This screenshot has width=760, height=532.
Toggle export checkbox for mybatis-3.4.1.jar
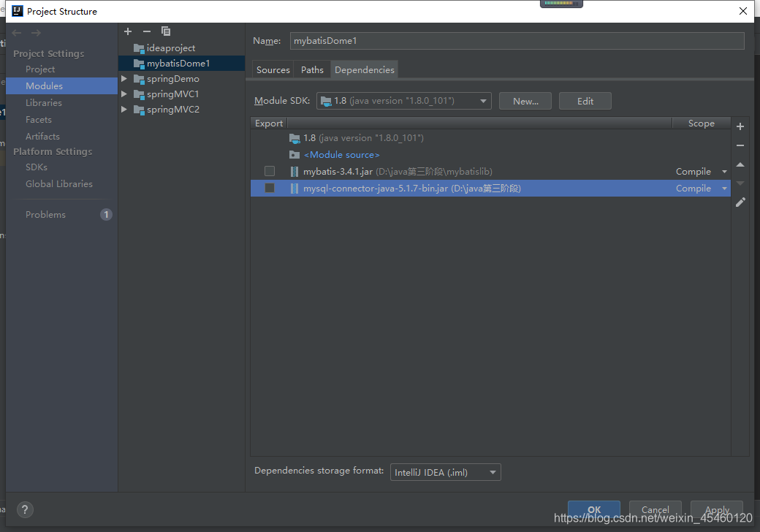(270, 171)
